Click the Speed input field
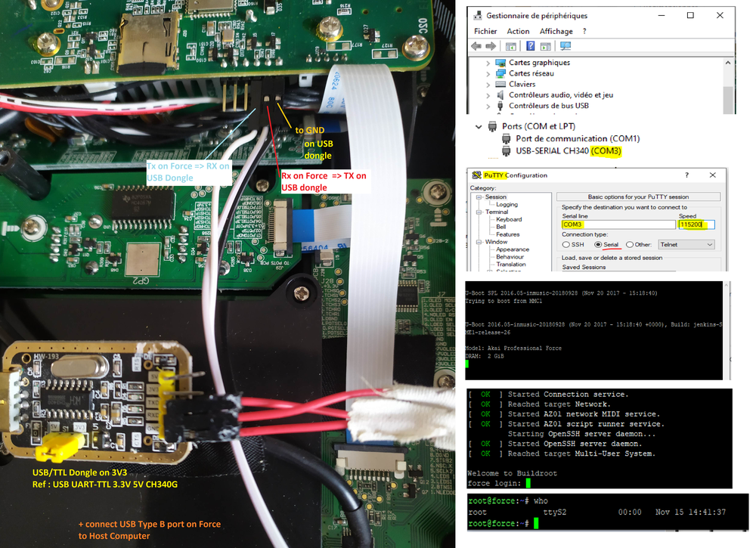Screen dimensions: 756x548 click(696, 224)
